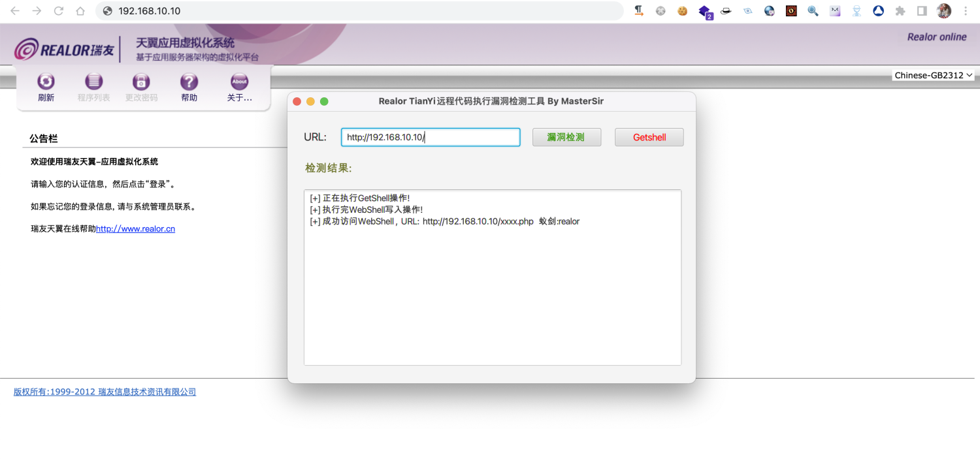Image resolution: width=980 pixels, height=459 pixels.
Task: Click the log line 成功访问WebShell with the xxxx.php URL
Action: (x=445, y=221)
